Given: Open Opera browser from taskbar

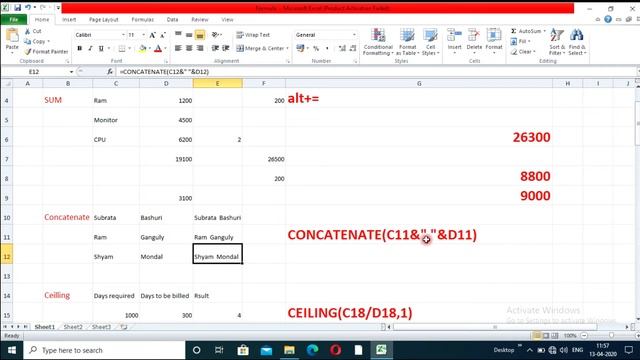Looking at the screenshot, I should click(336, 350).
